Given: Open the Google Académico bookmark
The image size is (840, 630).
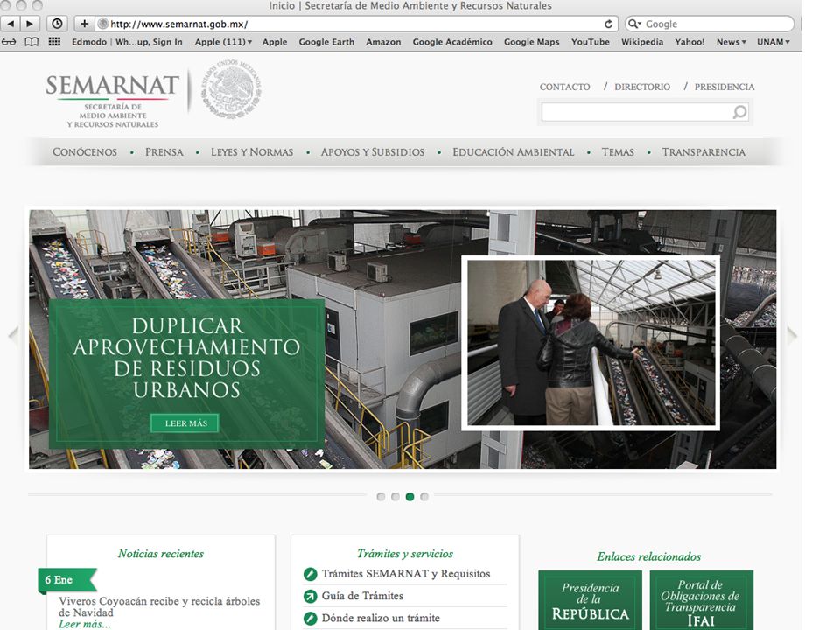Looking at the screenshot, I should (x=452, y=42).
